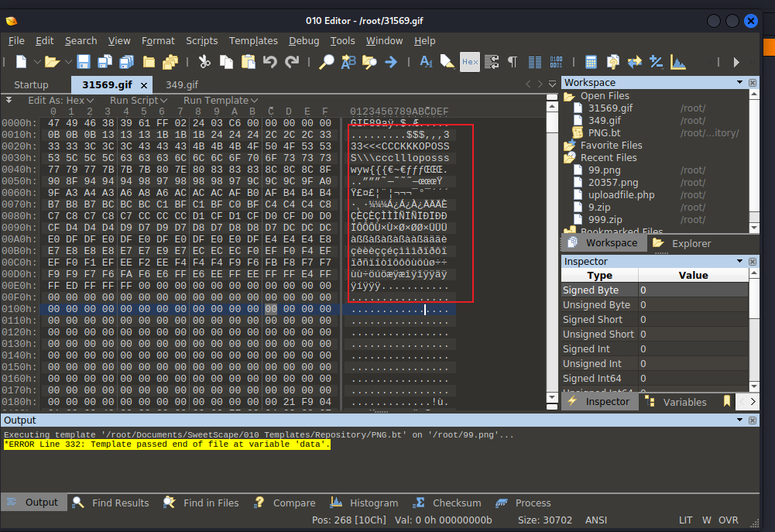Click the Close File folder icon
The width and height of the screenshot is (775, 532).
[149, 62]
